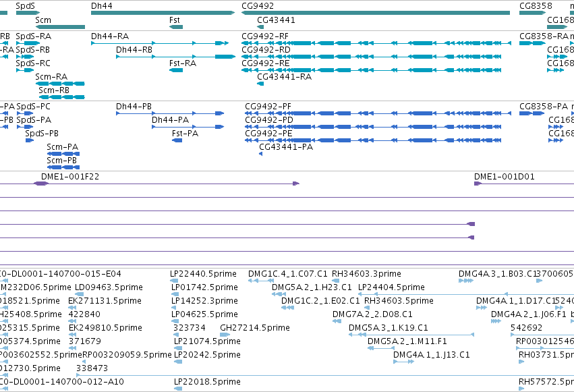Select protein CG9492-PD
Screen dimensions: 574x392
click(x=374, y=127)
